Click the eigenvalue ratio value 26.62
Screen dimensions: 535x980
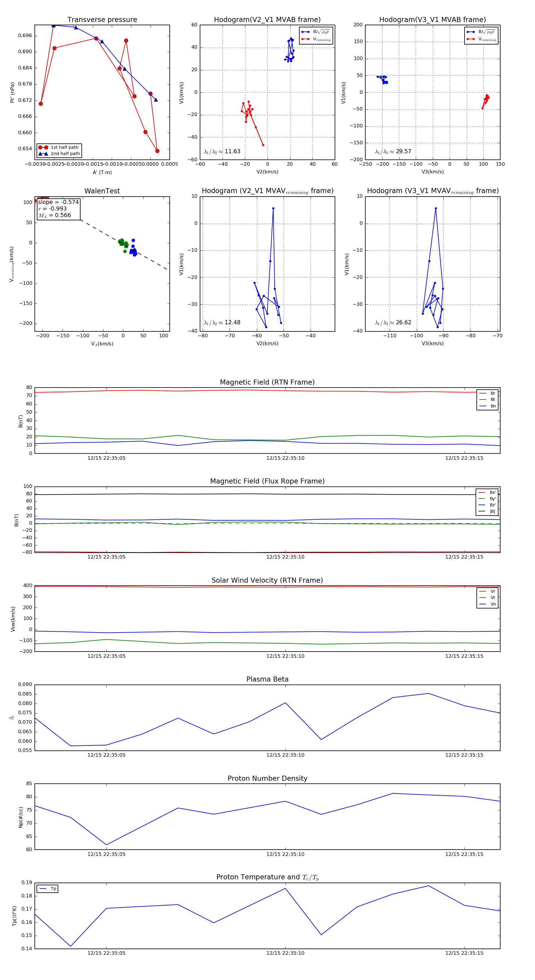click(x=403, y=323)
